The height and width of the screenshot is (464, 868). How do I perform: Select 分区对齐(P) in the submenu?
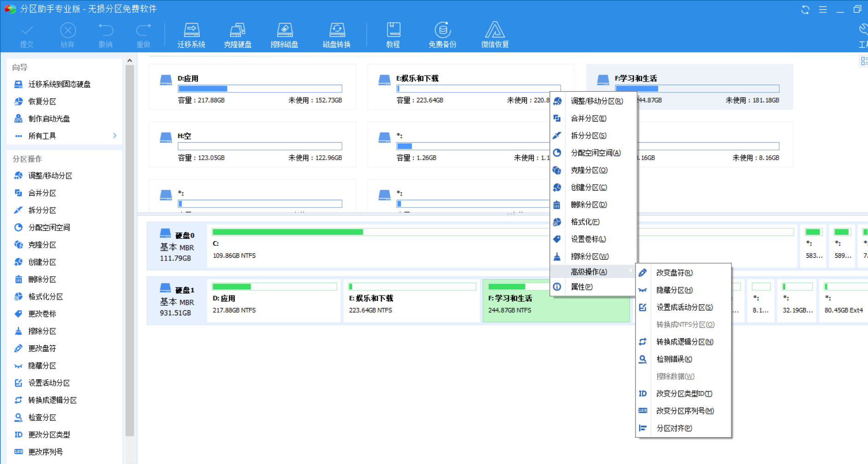(x=683, y=428)
